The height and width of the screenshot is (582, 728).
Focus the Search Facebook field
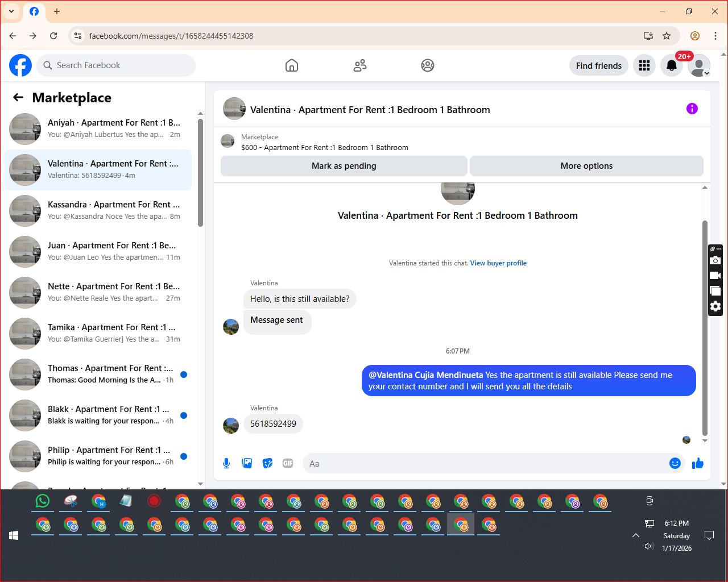pos(117,65)
